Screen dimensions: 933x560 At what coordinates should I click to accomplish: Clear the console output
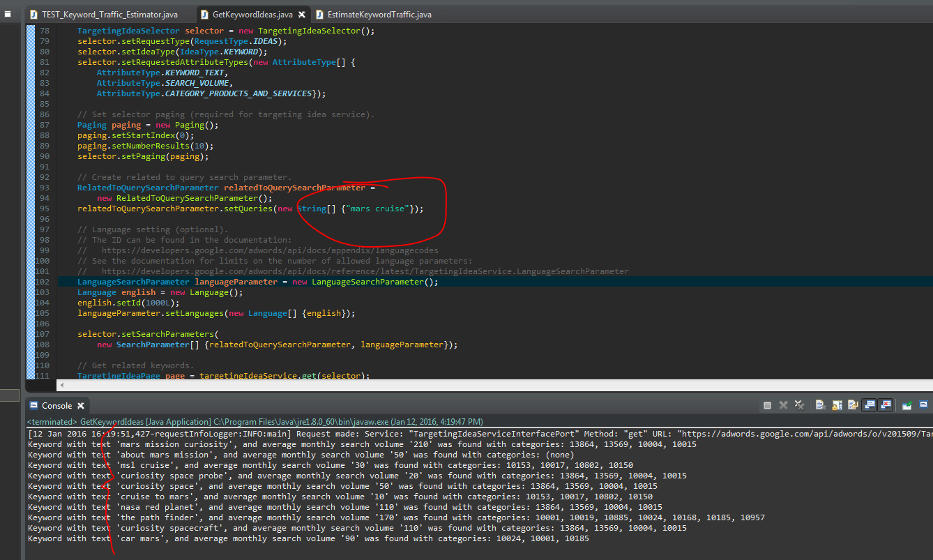pyautogui.click(x=820, y=405)
